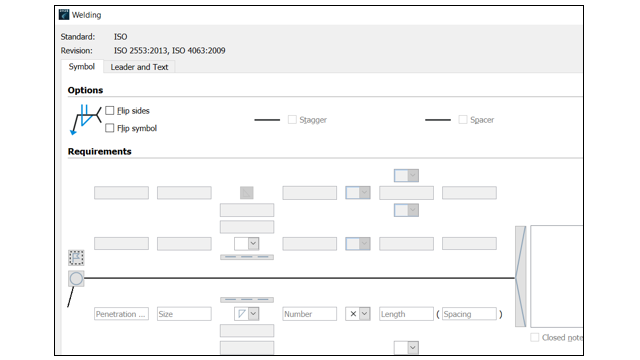The width and height of the screenshot is (640, 360).
Task: Expand the X multiplier dropdown next to Number
Action: [x=364, y=314]
